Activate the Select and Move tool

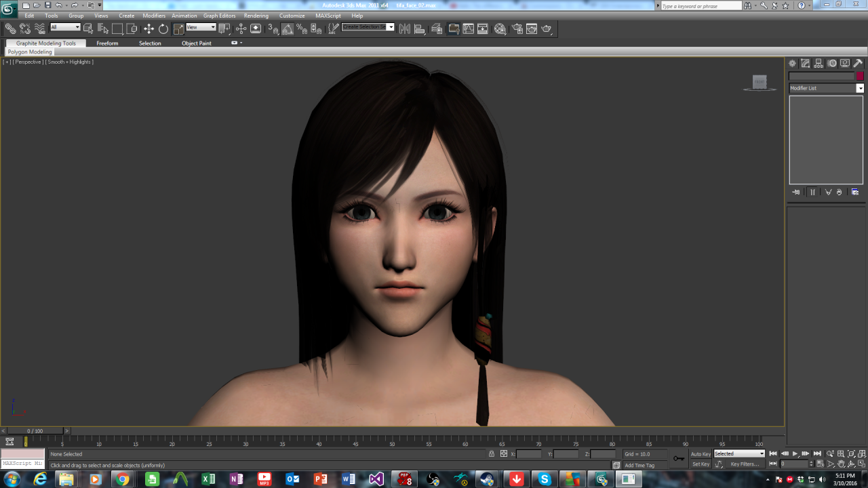coord(149,28)
